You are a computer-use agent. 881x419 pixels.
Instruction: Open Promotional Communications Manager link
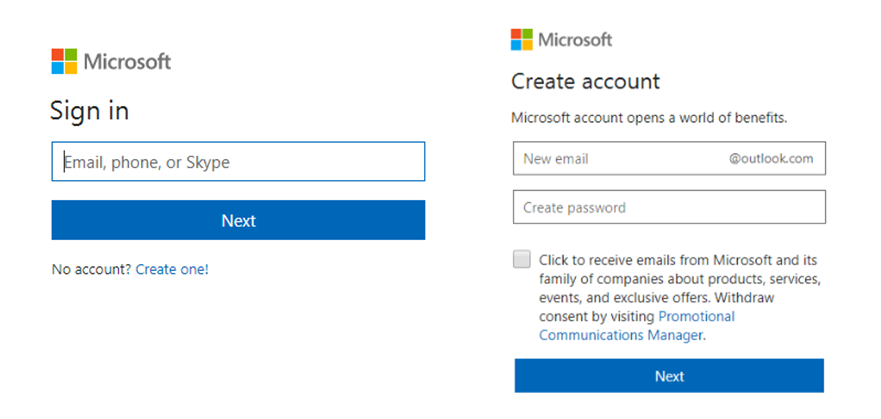tap(637, 326)
